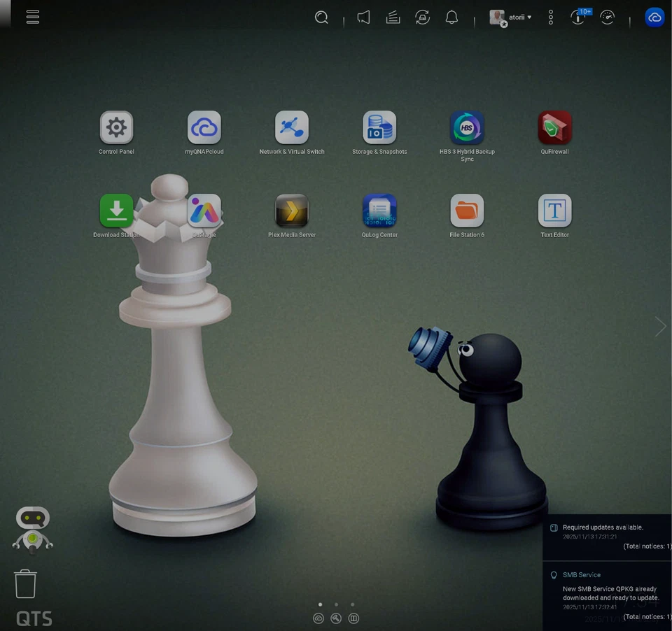
Task: Open the Required updates available notice
Action: [x=608, y=537]
